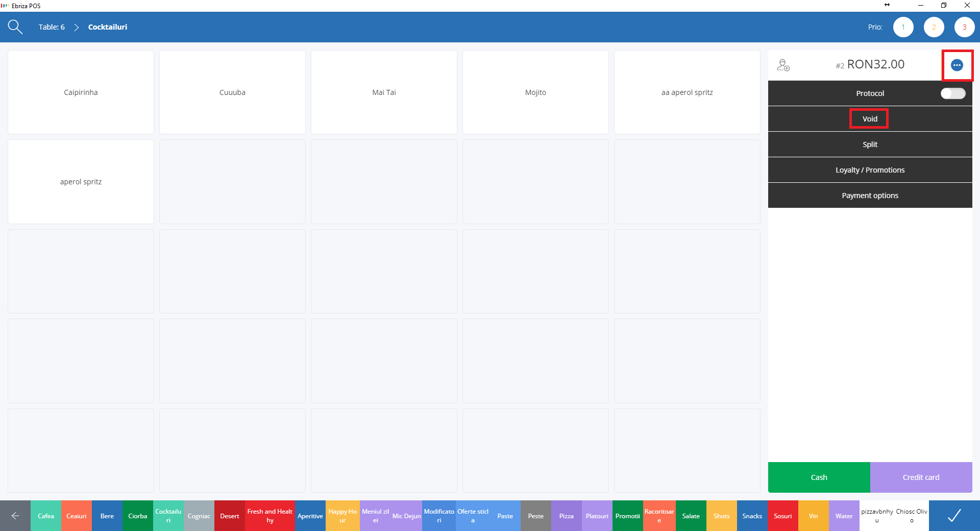Restore down the Ebriza POS window
This screenshot has height=531, width=980.
(944, 5)
